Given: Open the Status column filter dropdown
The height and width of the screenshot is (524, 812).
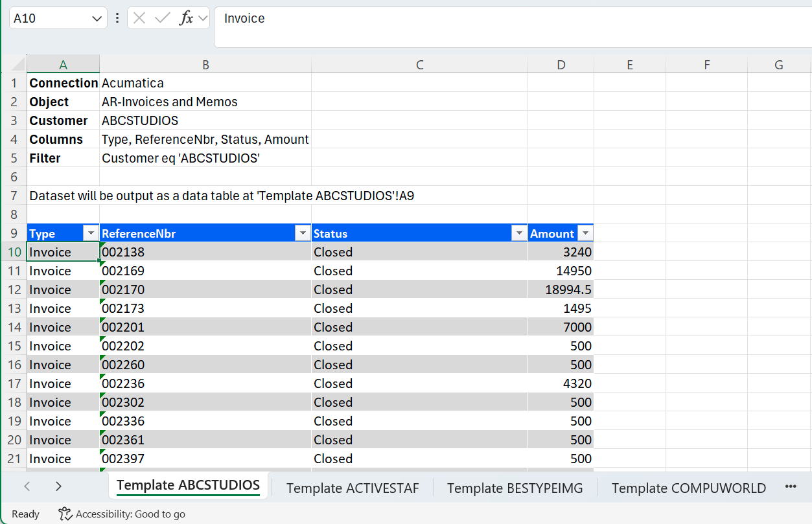Looking at the screenshot, I should tap(518, 234).
